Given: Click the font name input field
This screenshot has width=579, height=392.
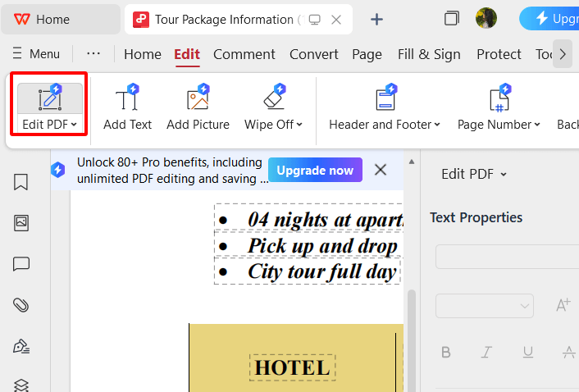Looking at the screenshot, I should [507, 256].
